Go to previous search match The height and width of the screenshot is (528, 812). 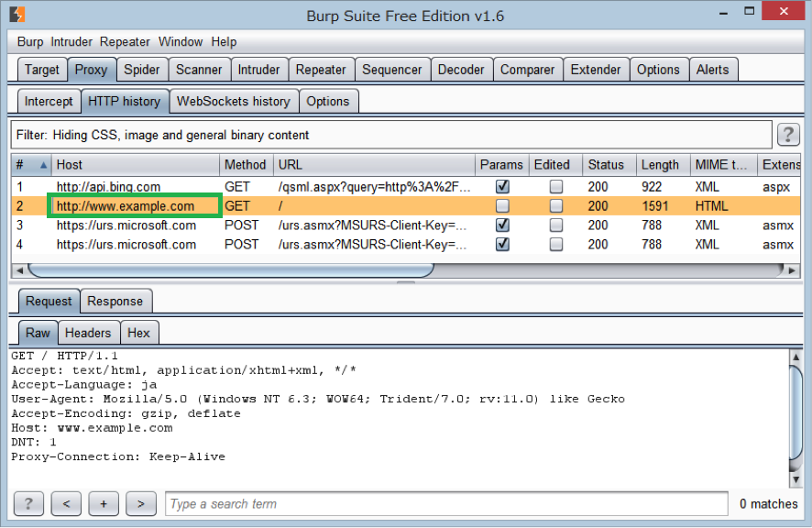pyautogui.click(x=66, y=503)
